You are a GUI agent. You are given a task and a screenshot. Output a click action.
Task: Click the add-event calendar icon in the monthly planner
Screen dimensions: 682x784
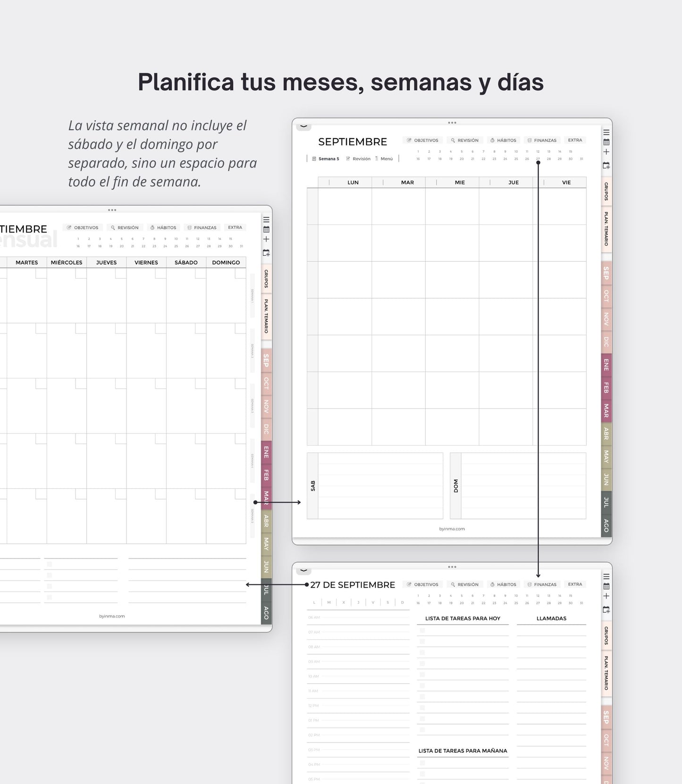click(x=266, y=253)
